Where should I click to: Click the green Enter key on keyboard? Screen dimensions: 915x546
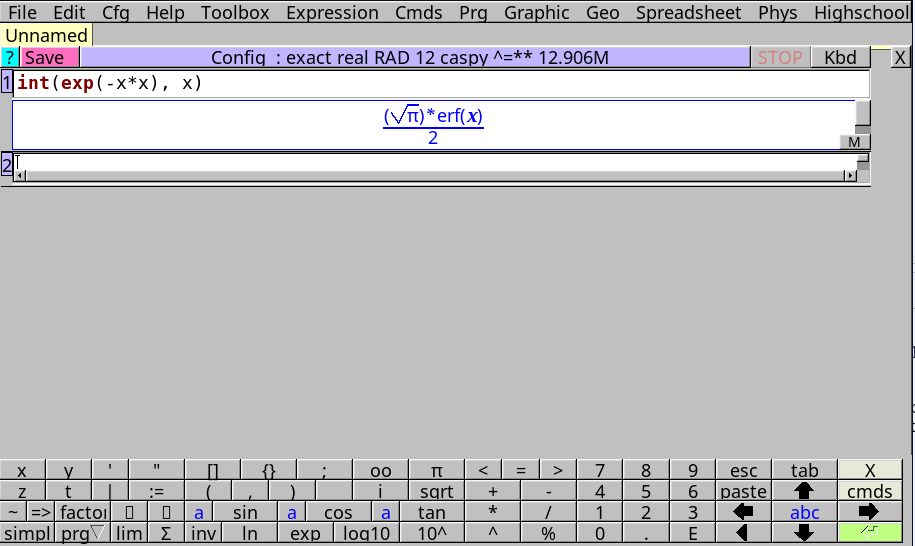[869, 533]
